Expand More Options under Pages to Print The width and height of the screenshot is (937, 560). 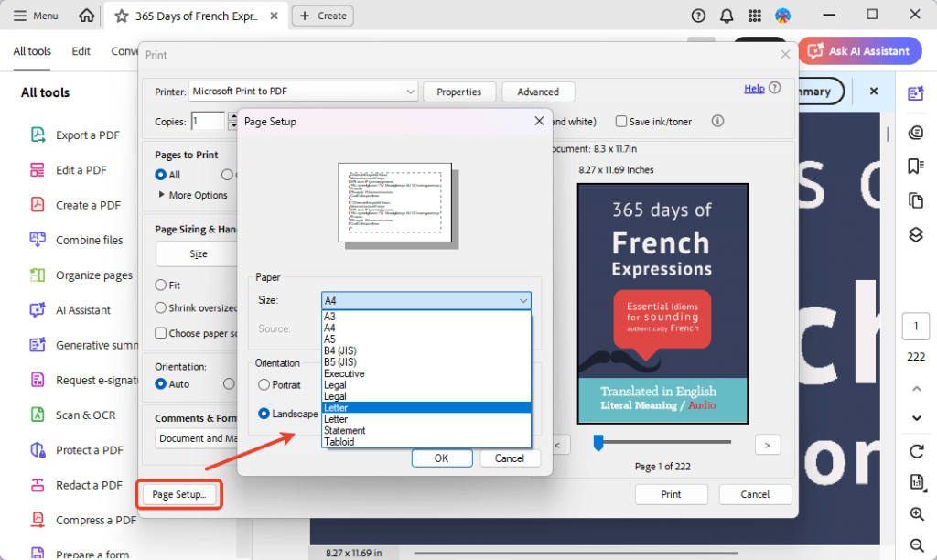pos(195,195)
